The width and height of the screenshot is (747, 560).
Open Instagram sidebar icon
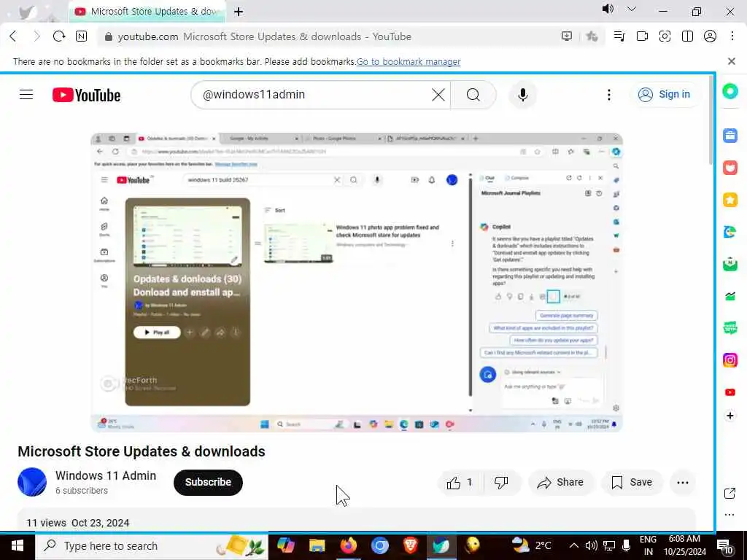[x=730, y=360]
